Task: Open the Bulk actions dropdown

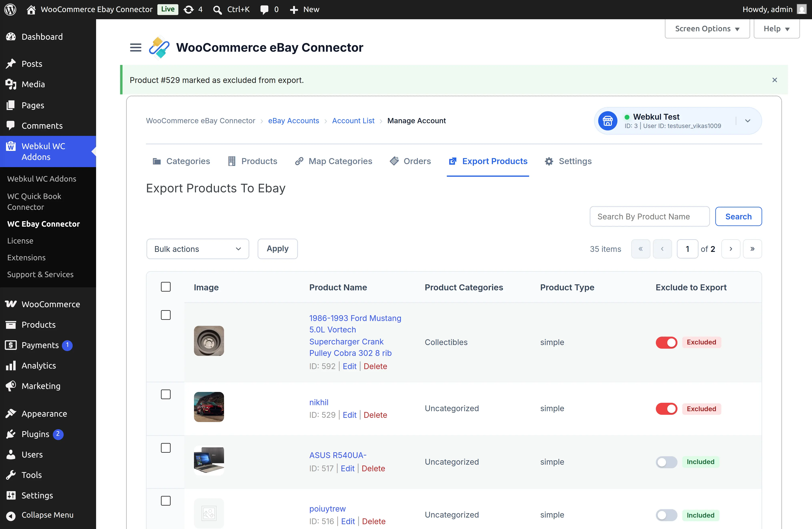Action: pyautogui.click(x=198, y=249)
